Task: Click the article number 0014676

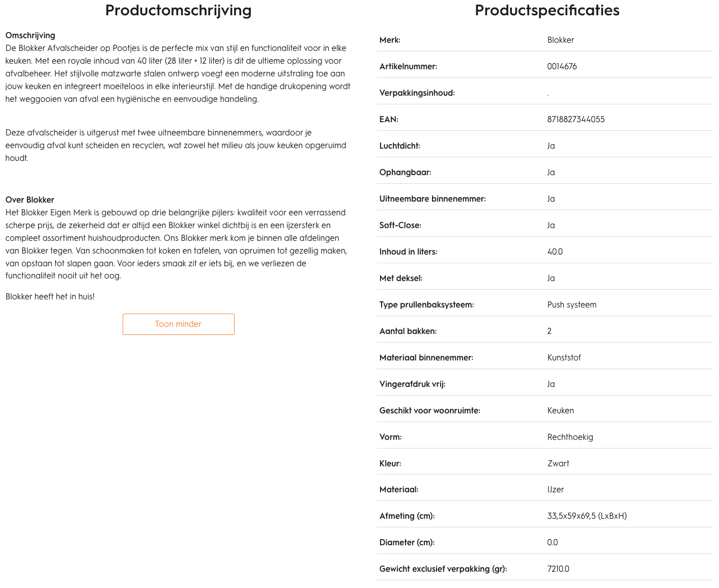Action: (562, 67)
